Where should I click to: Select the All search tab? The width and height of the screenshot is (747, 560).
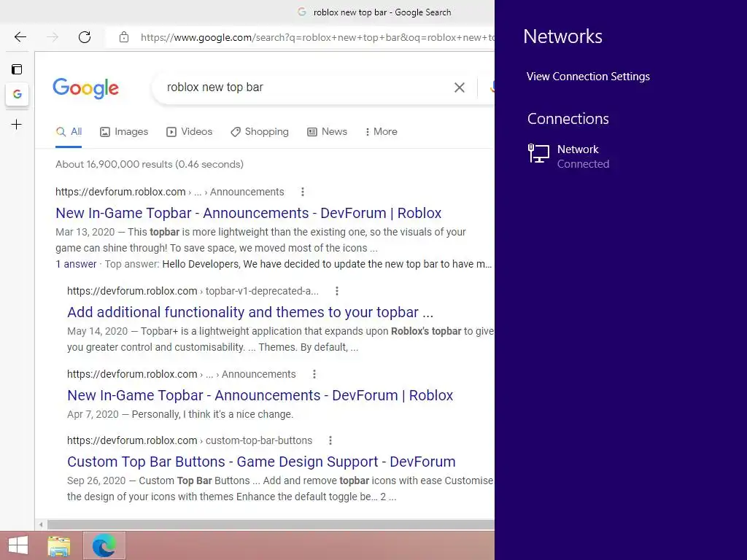(x=69, y=132)
